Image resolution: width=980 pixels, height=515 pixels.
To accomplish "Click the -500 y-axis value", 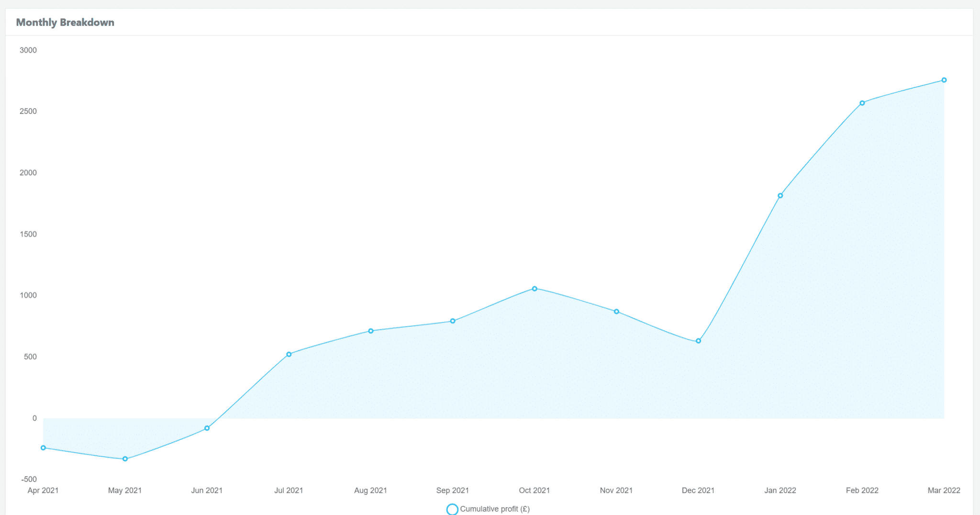I will coord(29,479).
